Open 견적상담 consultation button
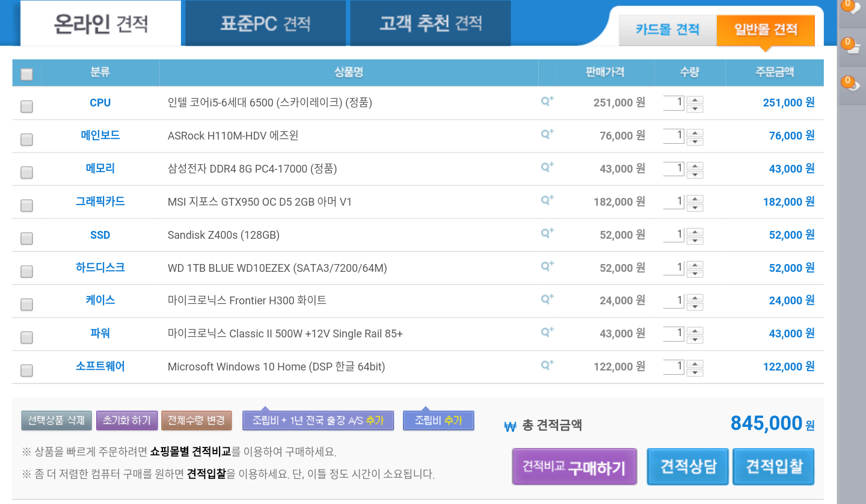 [x=688, y=467]
